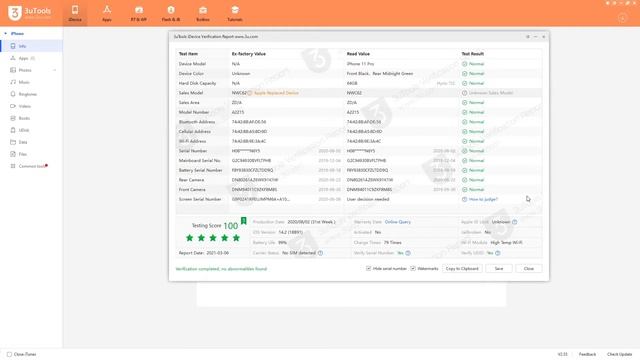Screen dimensions: 640x360
Task: Expand the Photos sidebar arrow
Action: tap(54, 70)
